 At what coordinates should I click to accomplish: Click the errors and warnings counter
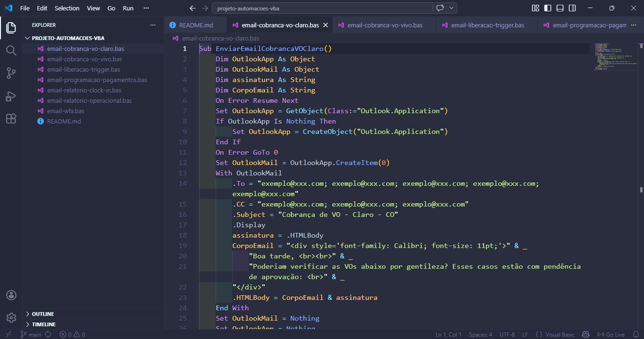point(72,334)
